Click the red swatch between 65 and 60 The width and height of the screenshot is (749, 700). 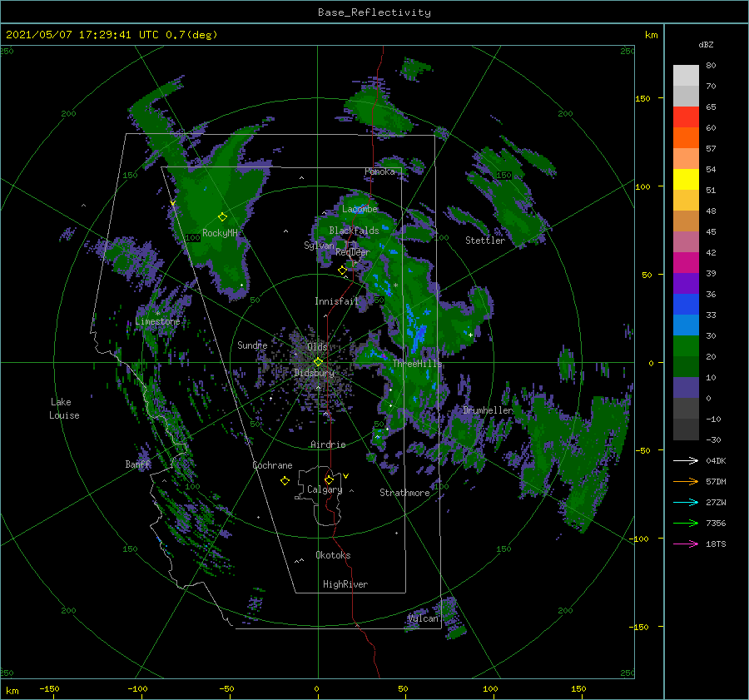(x=686, y=117)
